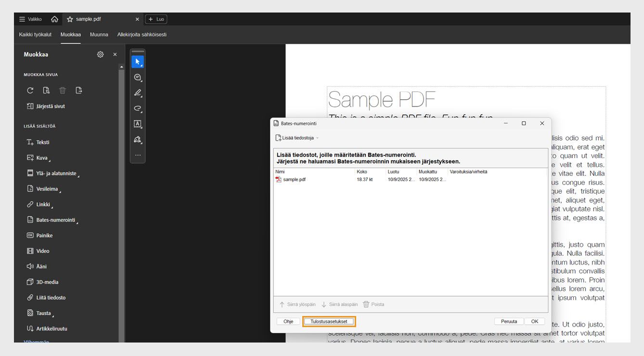This screenshot has height=356, width=644.
Task: Switch to the Muokkaa tab
Action: click(x=71, y=35)
